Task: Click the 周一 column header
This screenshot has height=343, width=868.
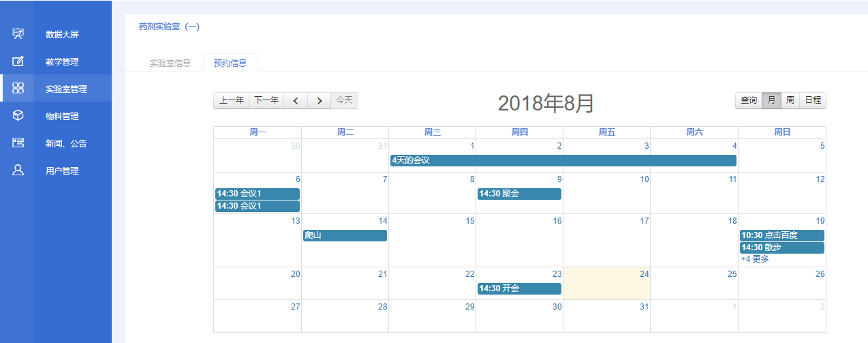Action: point(258,132)
